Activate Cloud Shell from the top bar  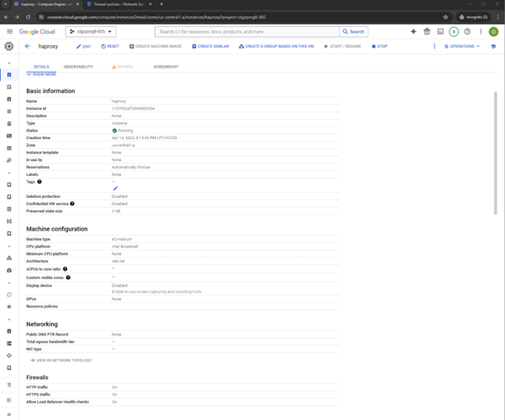(440, 32)
